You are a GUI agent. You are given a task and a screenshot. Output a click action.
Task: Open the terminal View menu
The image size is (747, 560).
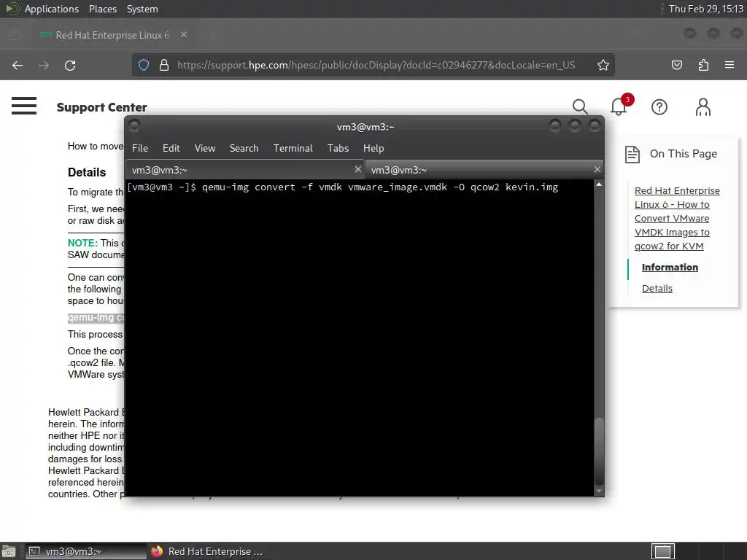tap(205, 148)
